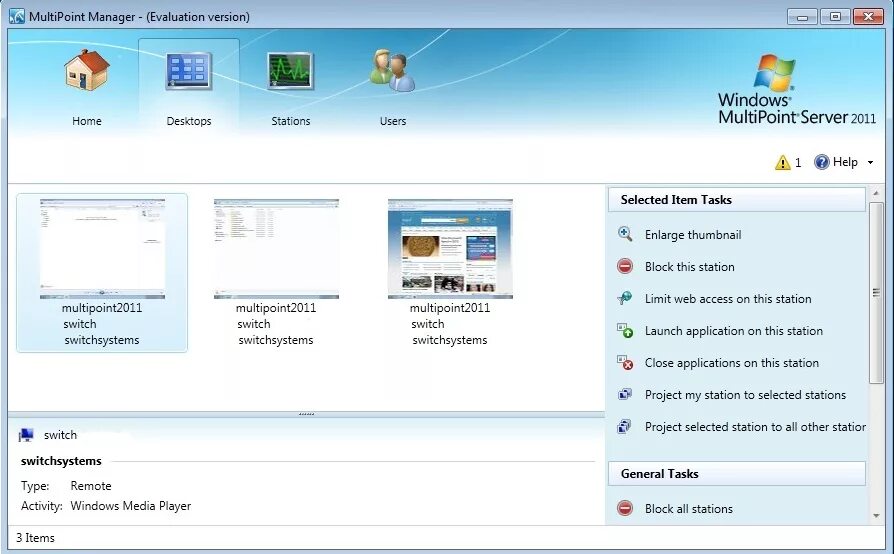Maximize the MultiPoint Manager window
This screenshot has height=554, width=894.
[835, 17]
